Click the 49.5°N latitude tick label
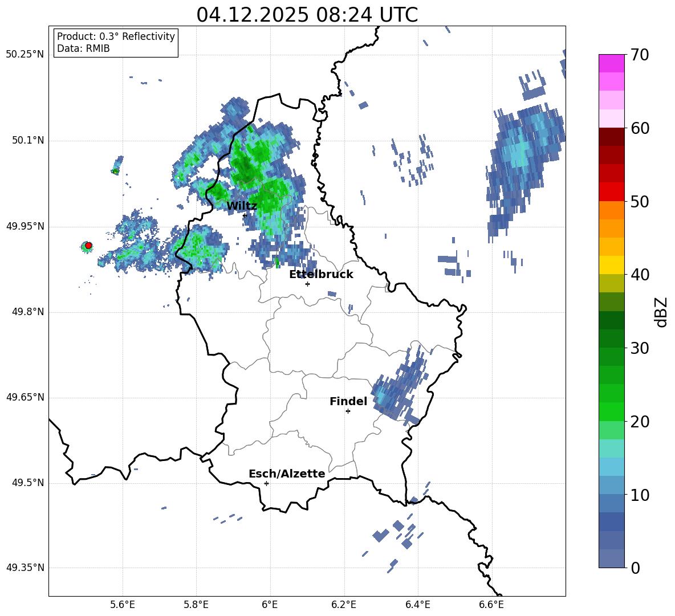 tap(28, 483)
